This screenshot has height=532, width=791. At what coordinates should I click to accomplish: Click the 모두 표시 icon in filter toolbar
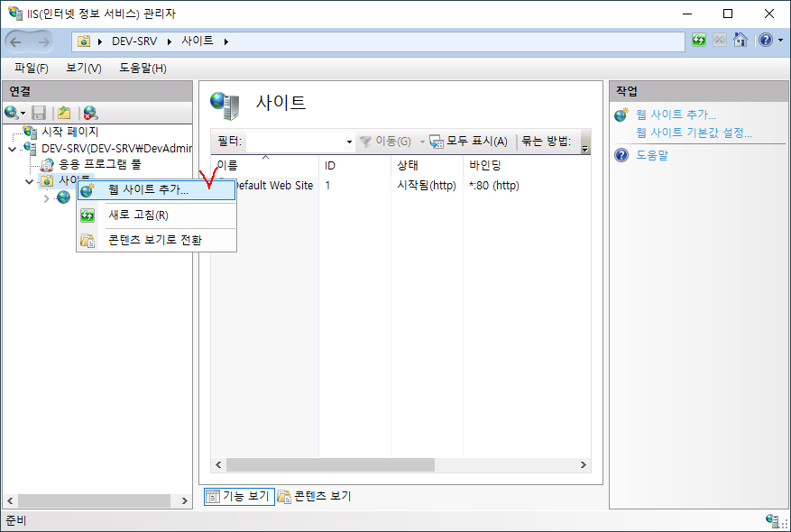pos(437,142)
